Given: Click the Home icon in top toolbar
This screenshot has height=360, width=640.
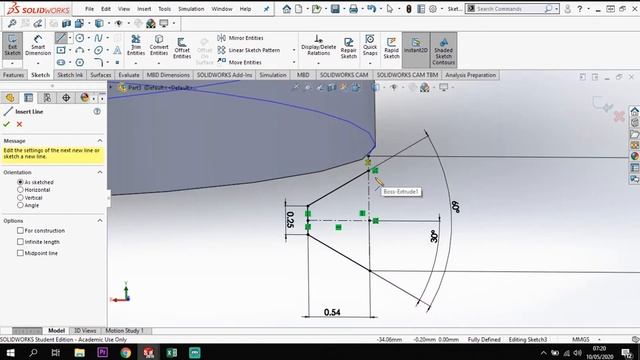Looking at the screenshot, I should pyautogui.click(x=287, y=9).
